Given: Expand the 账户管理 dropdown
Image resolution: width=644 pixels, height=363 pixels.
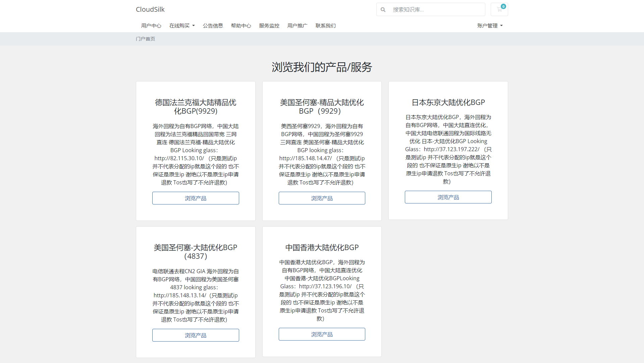Looking at the screenshot, I should (490, 25).
